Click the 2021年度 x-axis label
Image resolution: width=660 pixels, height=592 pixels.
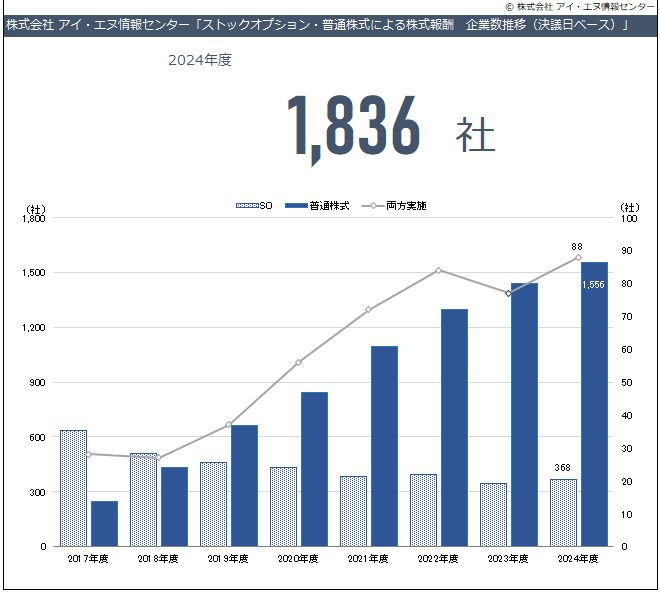(x=368, y=559)
